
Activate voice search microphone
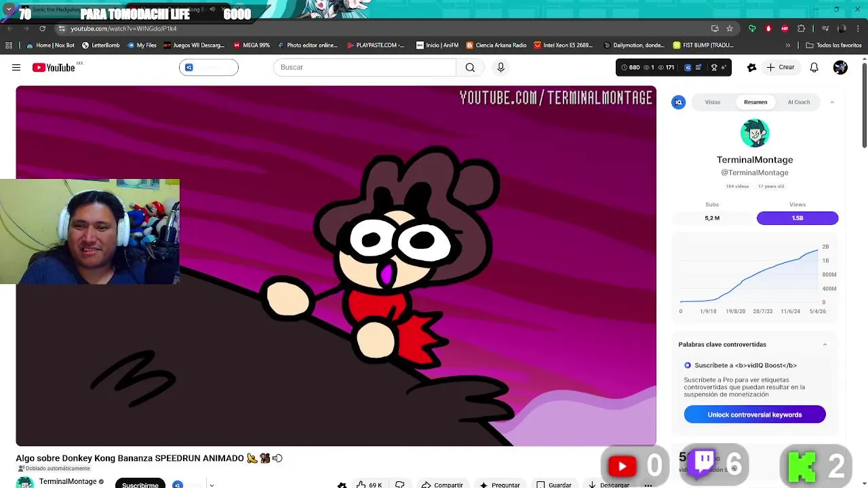point(500,67)
